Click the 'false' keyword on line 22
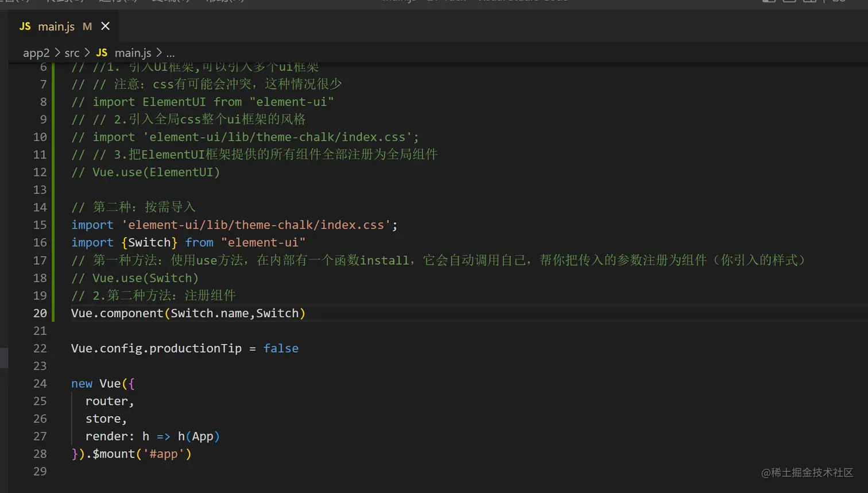 pyautogui.click(x=281, y=348)
